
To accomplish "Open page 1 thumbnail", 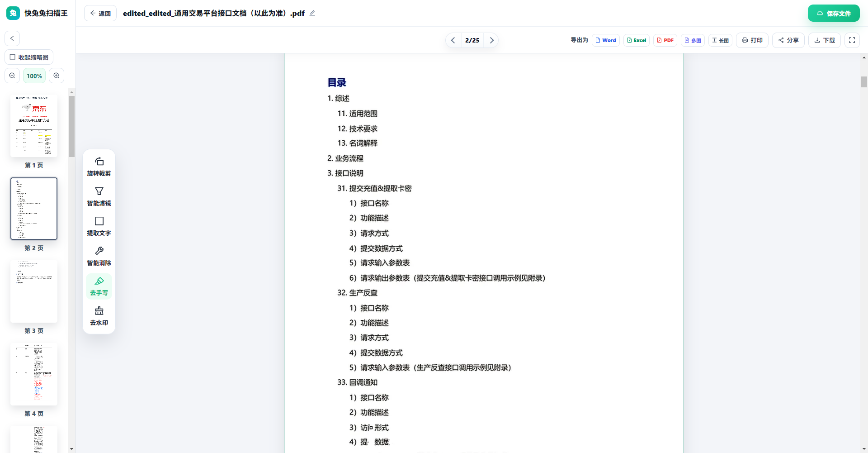I will coord(34,126).
